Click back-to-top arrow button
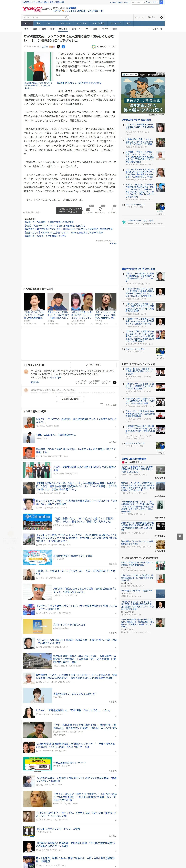Screen dimensions: 186x868 (x=180, y=537)
